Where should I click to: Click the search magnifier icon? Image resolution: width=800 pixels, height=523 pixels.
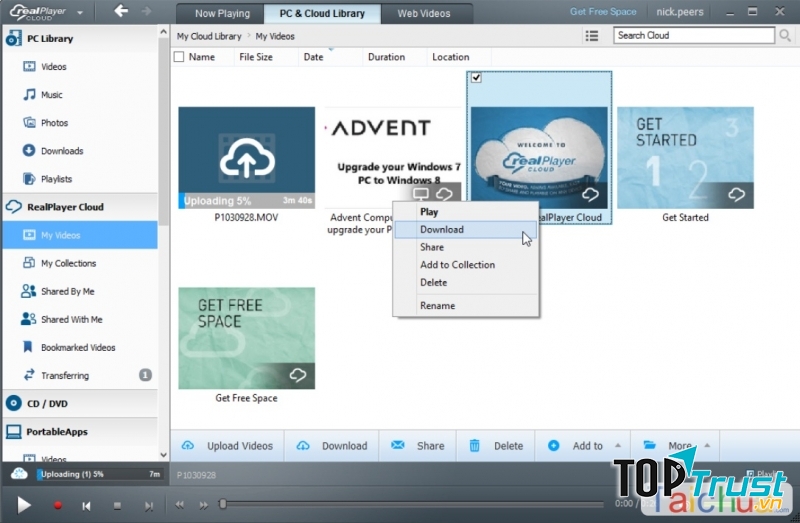785,35
